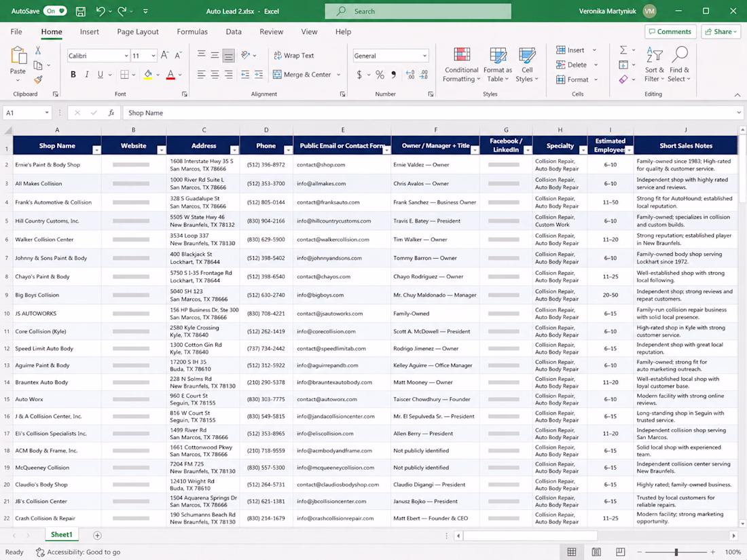Adjust the zoom slider handle

pos(676,552)
